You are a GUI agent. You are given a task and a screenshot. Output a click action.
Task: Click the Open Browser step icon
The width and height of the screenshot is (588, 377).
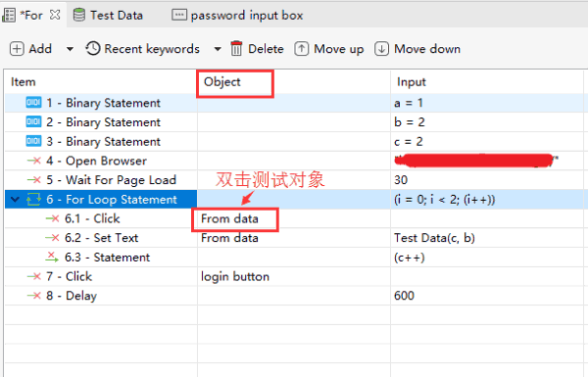pyautogui.click(x=33, y=161)
